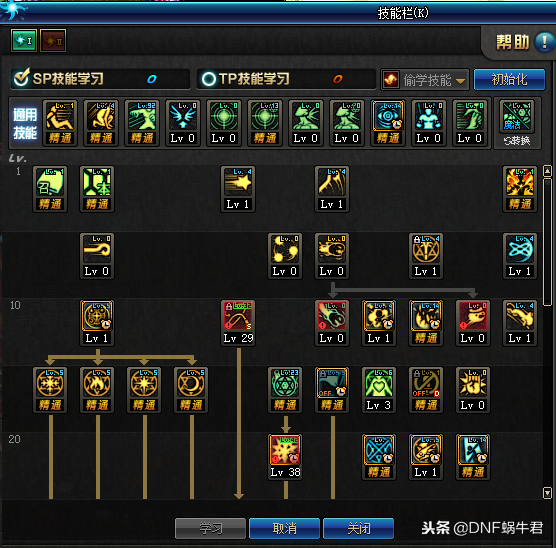The image size is (556, 548).
Task: Toggle the OFF skill with D marker
Action: coord(426,389)
